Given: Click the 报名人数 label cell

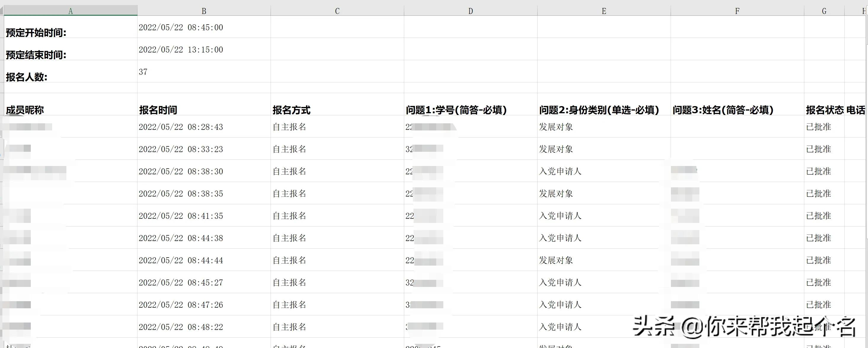Looking at the screenshot, I should point(27,77).
